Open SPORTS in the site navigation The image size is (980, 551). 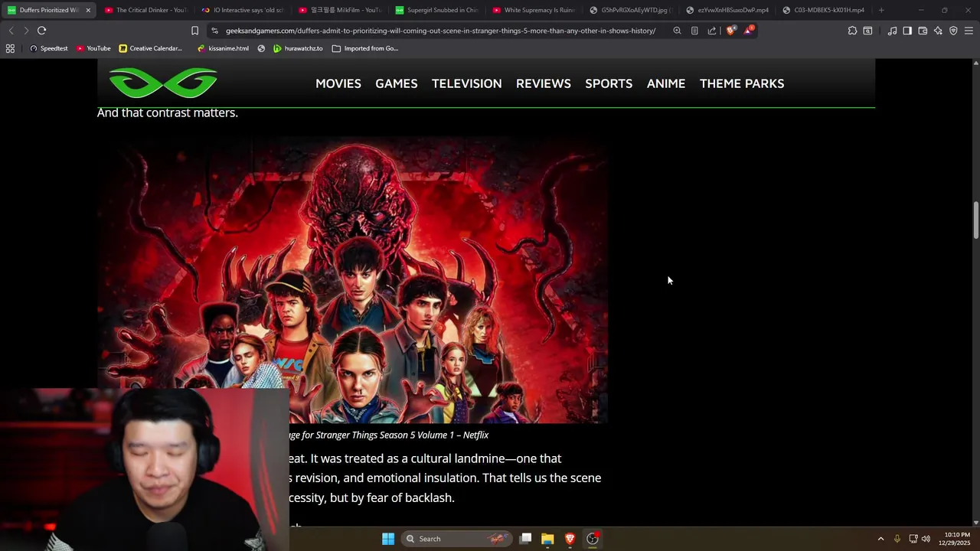(609, 83)
